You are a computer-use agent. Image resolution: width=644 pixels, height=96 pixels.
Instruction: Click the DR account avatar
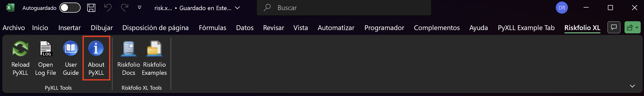tap(562, 8)
